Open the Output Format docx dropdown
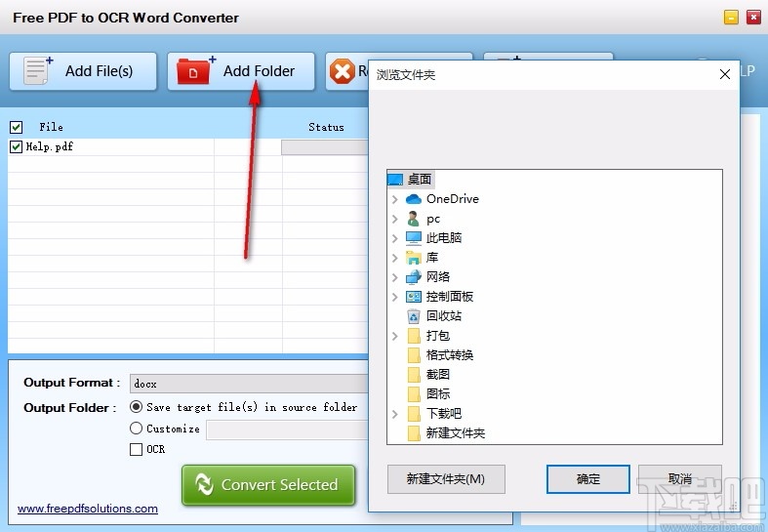 coord(249,384)
